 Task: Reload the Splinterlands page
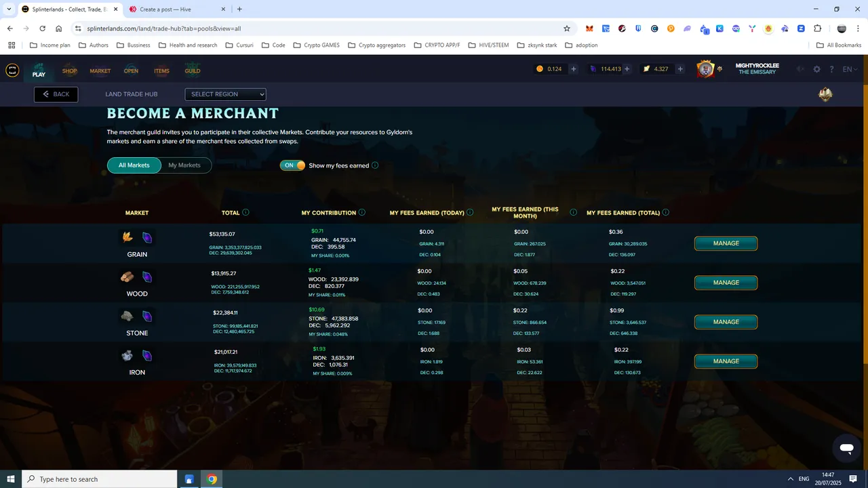pyautogui.click(x=42, y=28)
